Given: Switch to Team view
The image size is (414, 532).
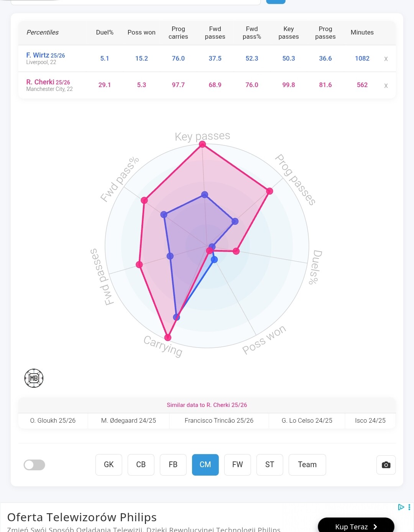Looking at the screenshot, I should 307,465.
